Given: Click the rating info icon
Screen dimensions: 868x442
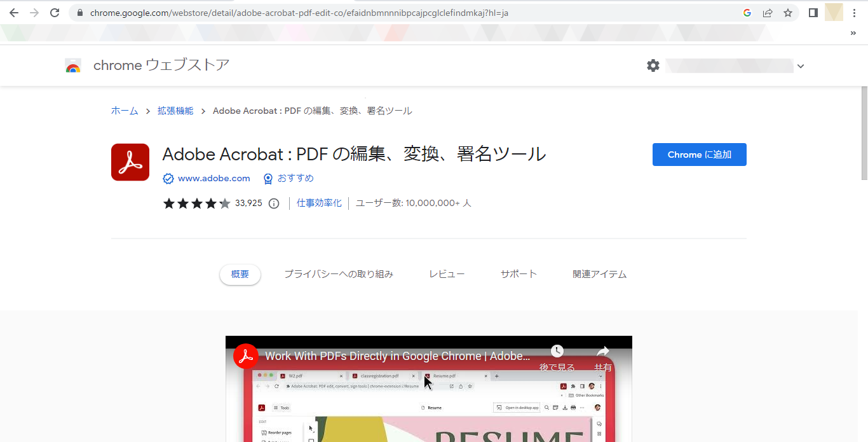Looking at the screenshot, I should tap(274, 204).
